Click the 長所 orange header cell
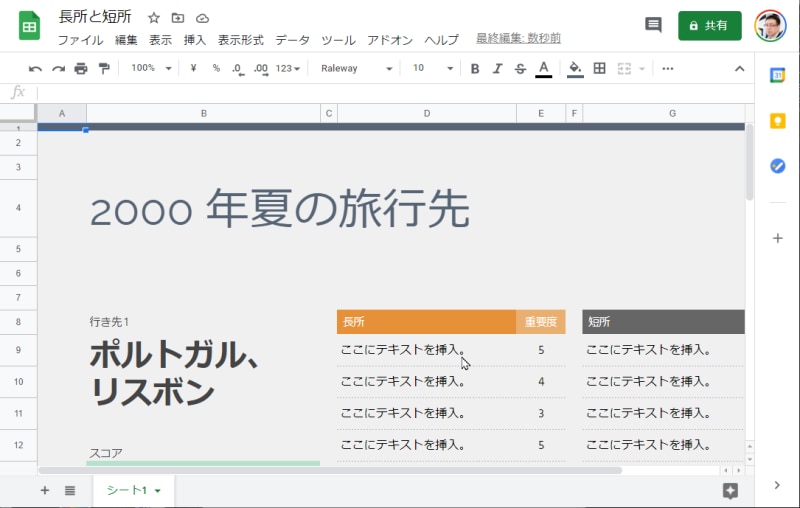The image size is (800, 508). click(x=426, y=322)
